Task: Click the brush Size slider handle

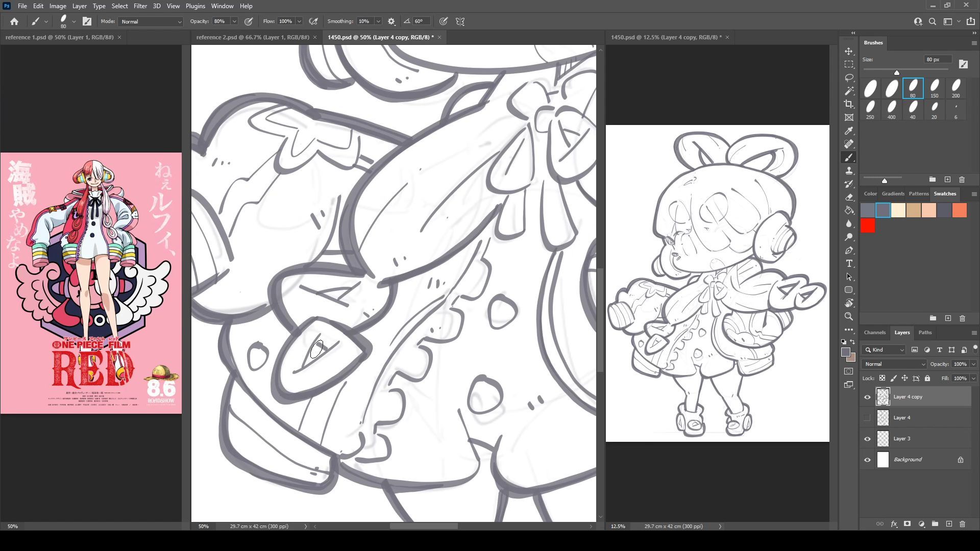Action: [x=897, y=72]
